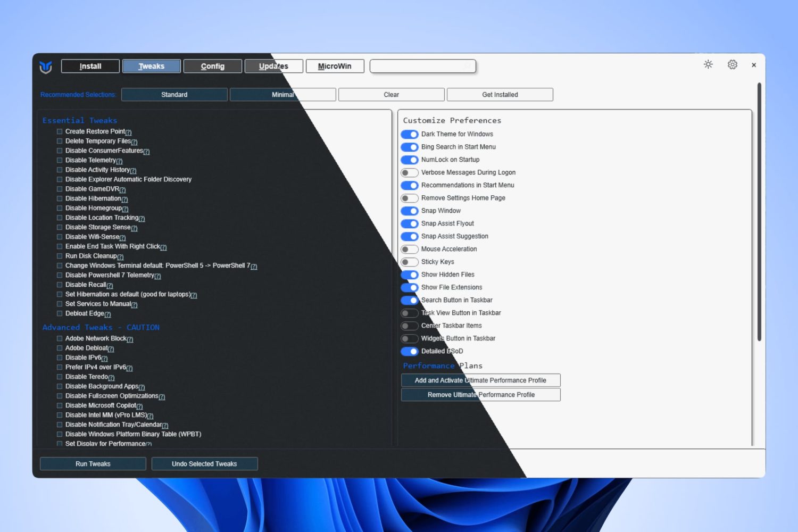Check Disable Recall checkbox
The width and height of the screenshot is (798, 532).
click(x=60, y=285)
